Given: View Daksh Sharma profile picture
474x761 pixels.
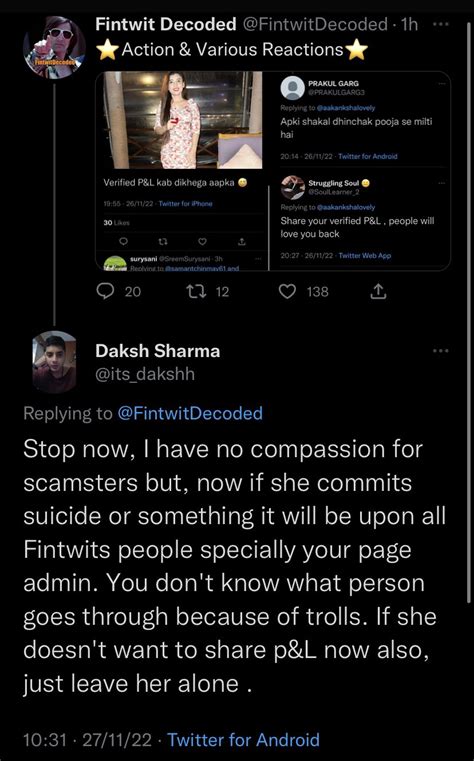Looking at the screenshot, I should click(x=54, y=362).
